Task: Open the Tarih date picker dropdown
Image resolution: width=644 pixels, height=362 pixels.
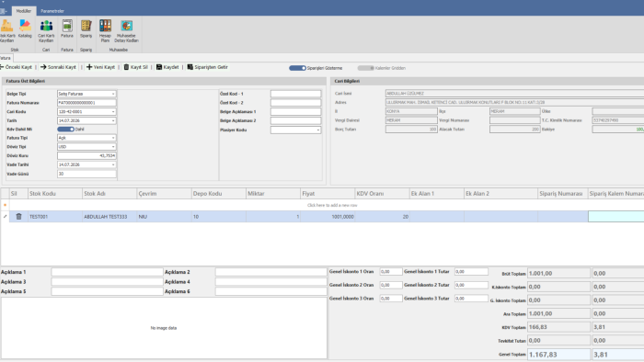Action: (113, 120)
